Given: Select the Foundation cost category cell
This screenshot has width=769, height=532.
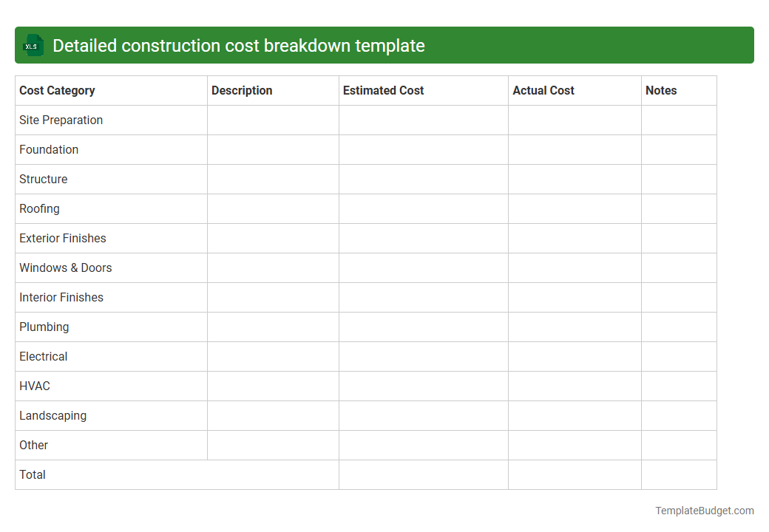Looking at the screenshot, I should click(x=49, y=149).
